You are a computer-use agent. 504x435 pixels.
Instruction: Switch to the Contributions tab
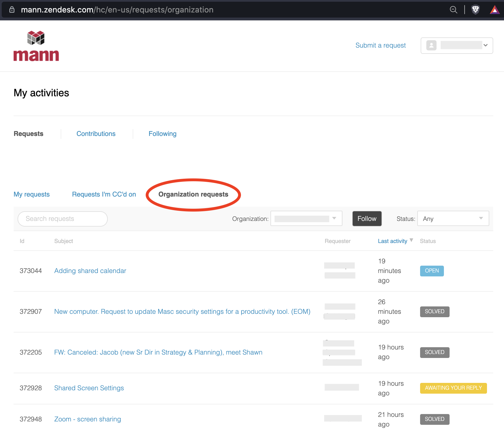(96, 134)
